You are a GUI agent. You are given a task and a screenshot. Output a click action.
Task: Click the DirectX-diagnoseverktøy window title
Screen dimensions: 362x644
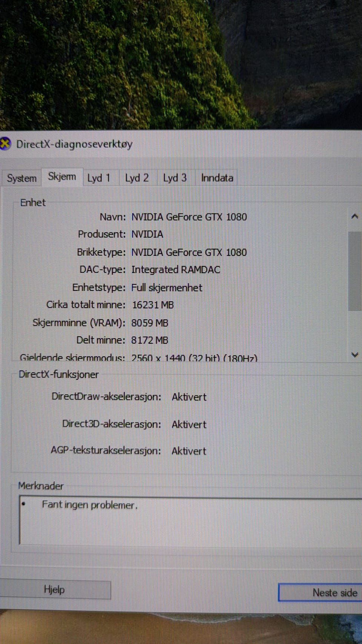(74, 144)
